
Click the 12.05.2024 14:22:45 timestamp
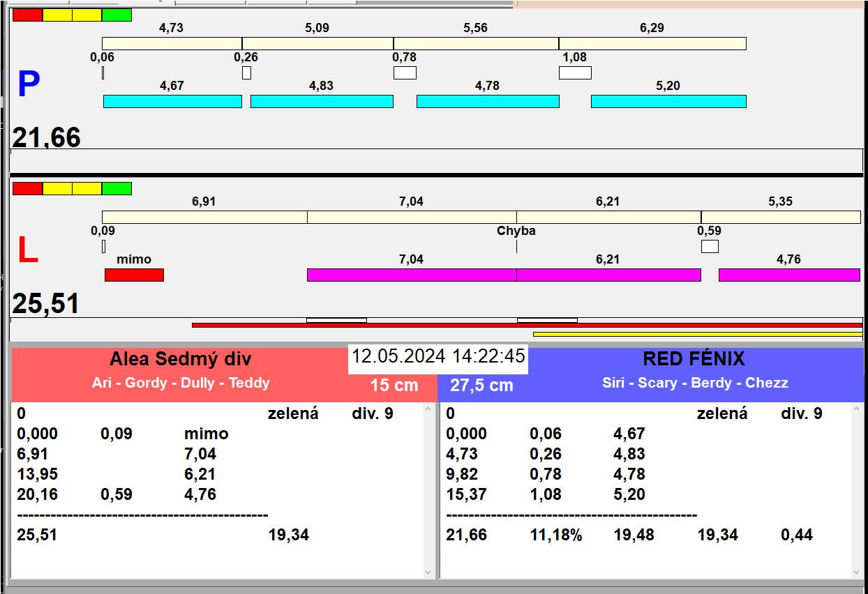click(x=438, y=356)
